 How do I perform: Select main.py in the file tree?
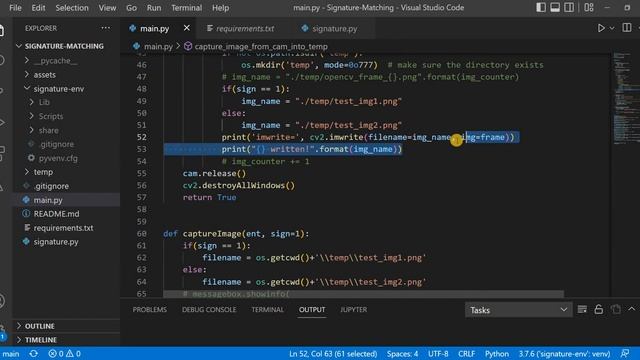pos(48,200)
